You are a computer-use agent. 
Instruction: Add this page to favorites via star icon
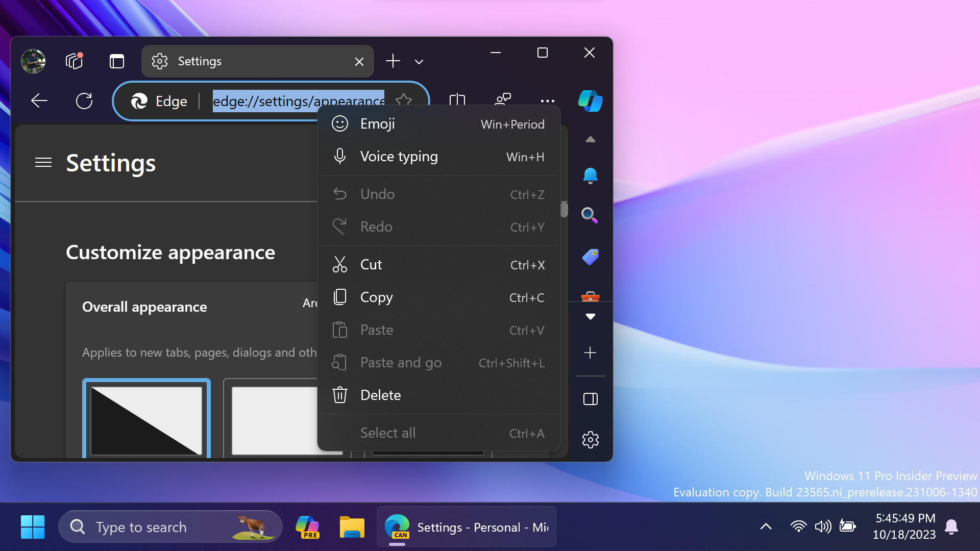[x=404, y=101]
